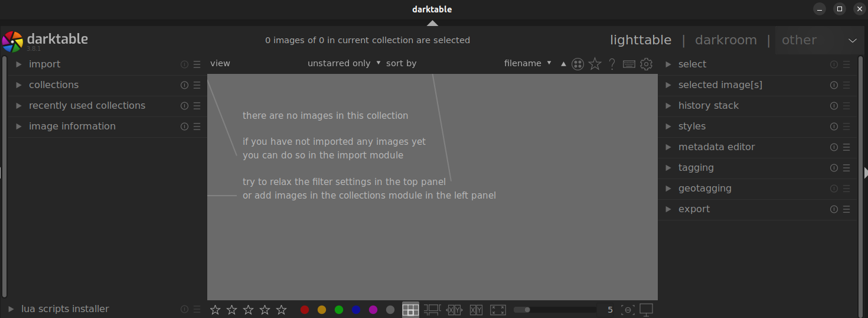Open the global preferences gear
The image size is (868, 318).
click(x=647, y=64)
